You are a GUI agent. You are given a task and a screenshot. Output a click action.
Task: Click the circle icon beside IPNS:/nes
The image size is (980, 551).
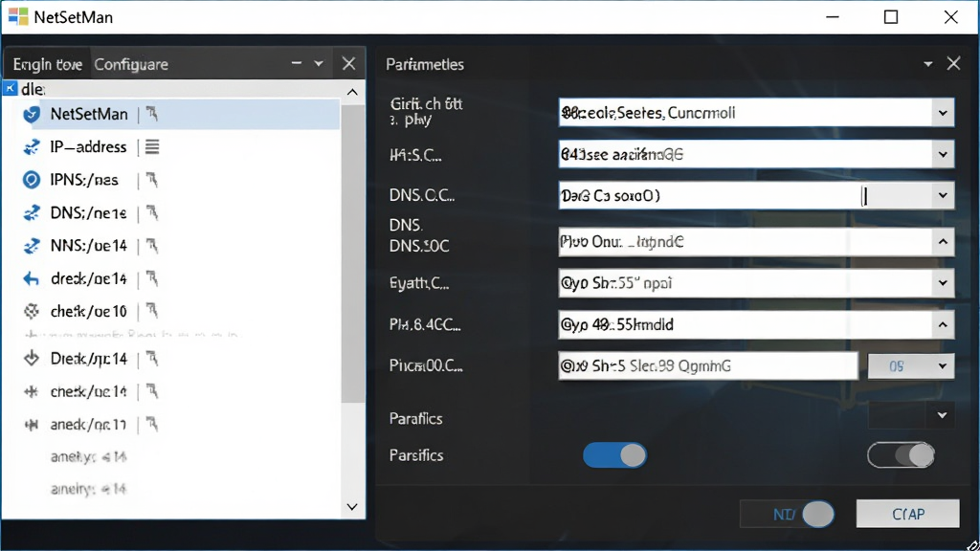(x=32, y=180)
